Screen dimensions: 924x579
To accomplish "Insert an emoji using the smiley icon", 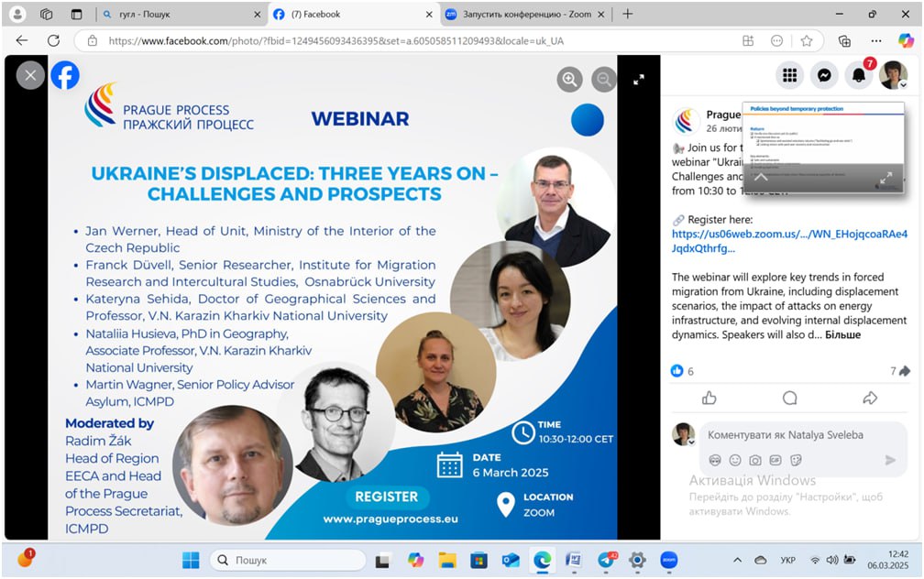I will pos(735,460).
